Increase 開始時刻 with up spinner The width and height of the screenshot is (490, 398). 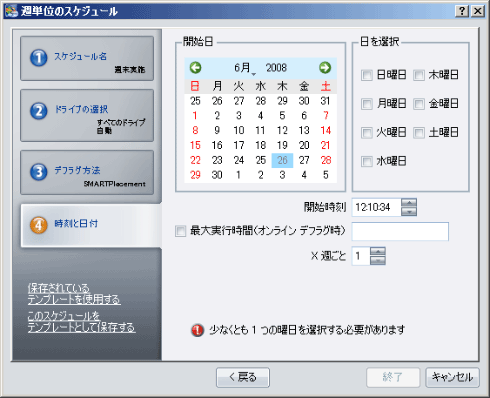coord(409,203)
